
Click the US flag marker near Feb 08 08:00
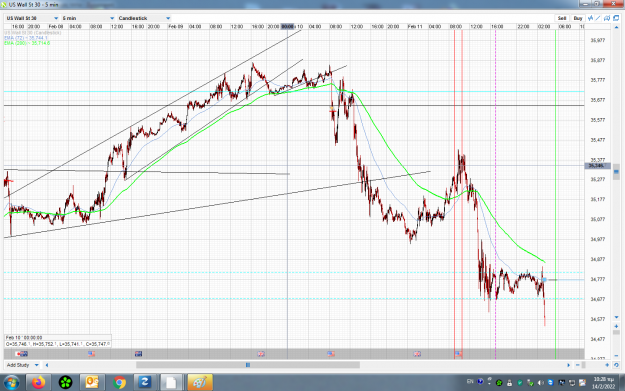[92, 354]
